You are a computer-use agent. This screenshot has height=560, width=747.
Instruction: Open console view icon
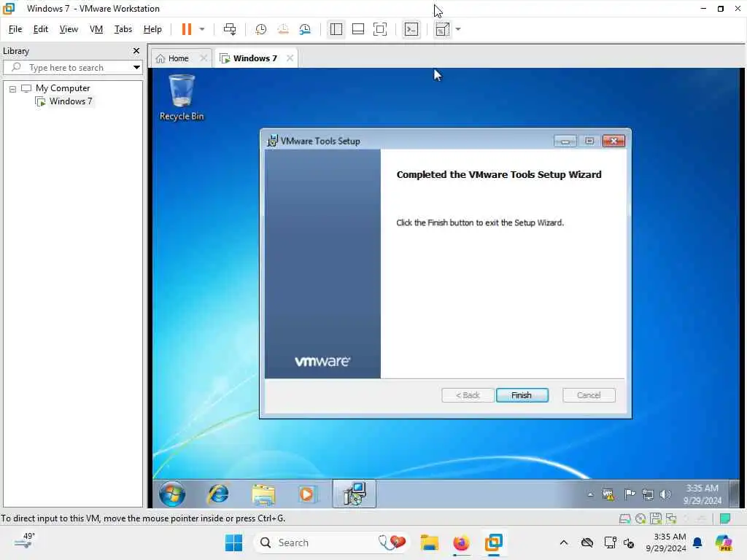pyautogui.click(x=411, y=29)
